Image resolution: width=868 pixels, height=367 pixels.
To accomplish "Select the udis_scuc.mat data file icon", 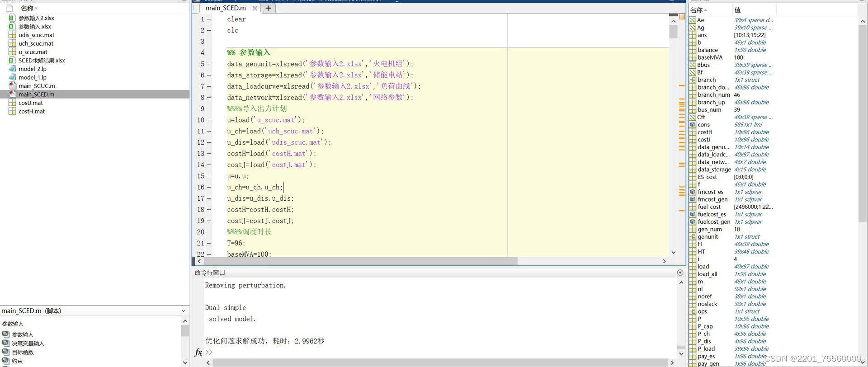I will pyautogui.click(x=12, y=35).
